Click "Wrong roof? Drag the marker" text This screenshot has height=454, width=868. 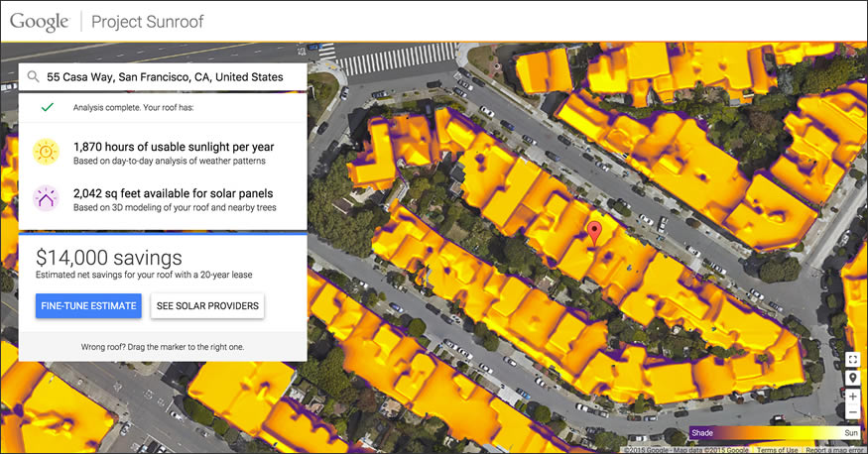pos(163,347)
